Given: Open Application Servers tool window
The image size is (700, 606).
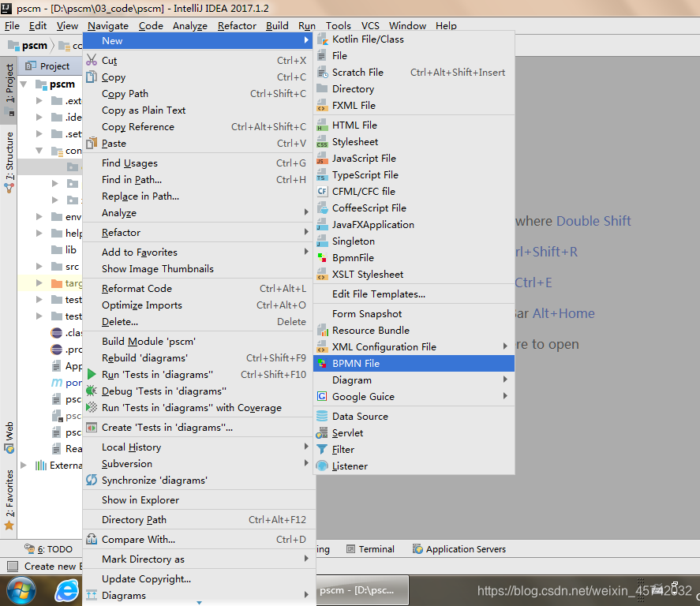Looking at the screenshot, I should coord(459,549).
